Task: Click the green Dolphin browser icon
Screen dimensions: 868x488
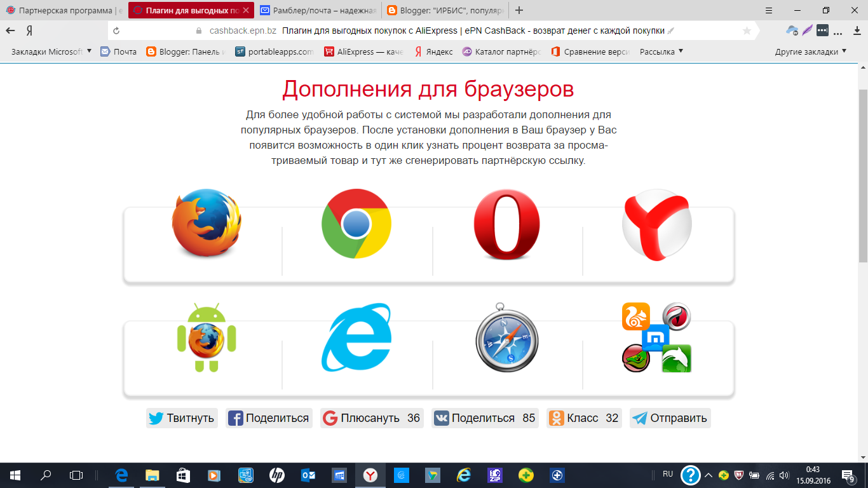Action: (677, 358)
